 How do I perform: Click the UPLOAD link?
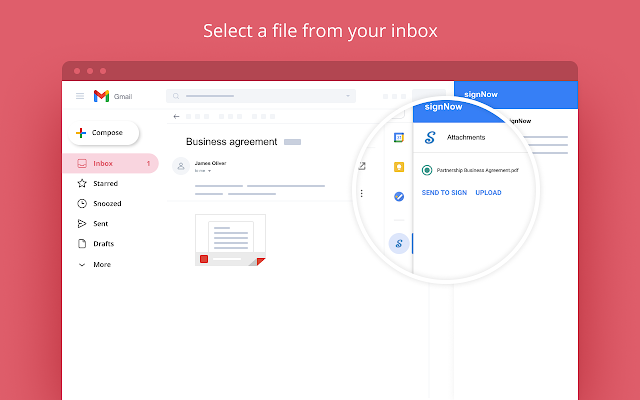(488, 193)
